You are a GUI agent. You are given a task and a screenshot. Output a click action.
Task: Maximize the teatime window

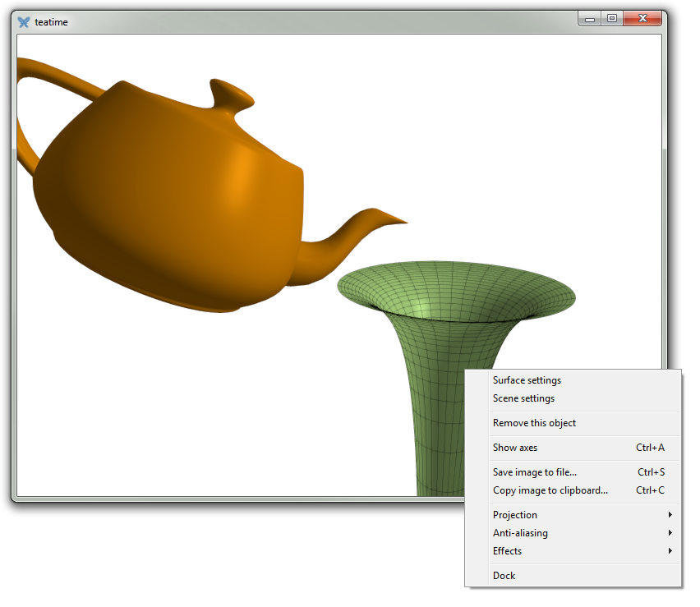(612, 19)
